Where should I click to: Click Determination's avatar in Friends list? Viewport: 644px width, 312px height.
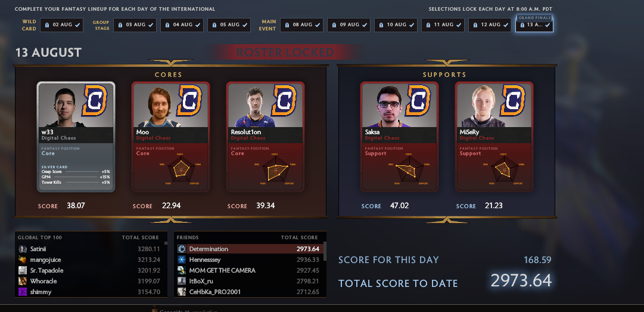coord(182,249)
